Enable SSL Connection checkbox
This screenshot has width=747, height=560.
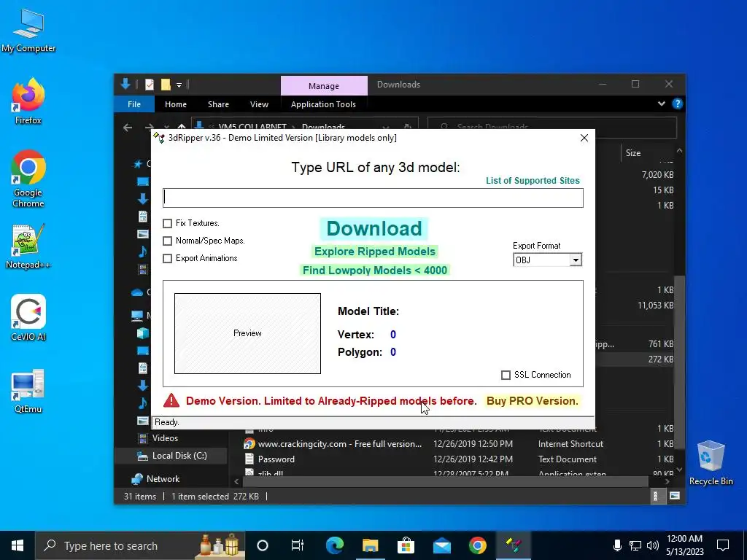click(x=506, y=376)
